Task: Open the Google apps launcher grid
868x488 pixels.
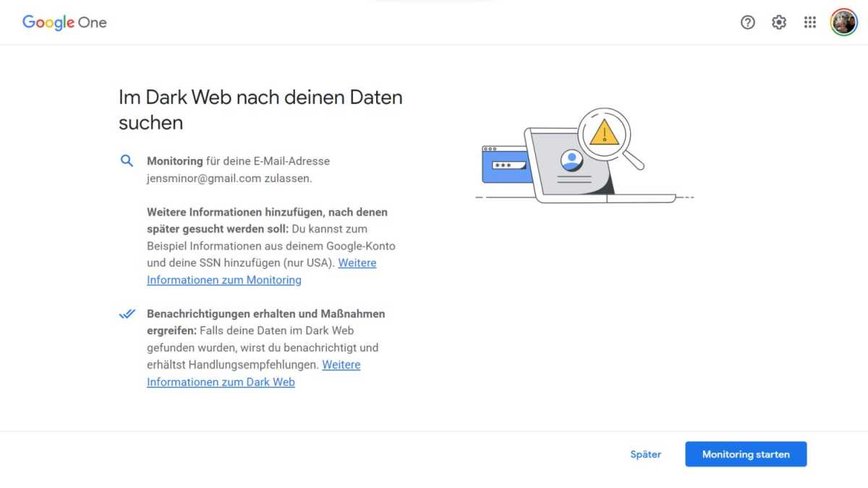Action: [x=810, y=22]
